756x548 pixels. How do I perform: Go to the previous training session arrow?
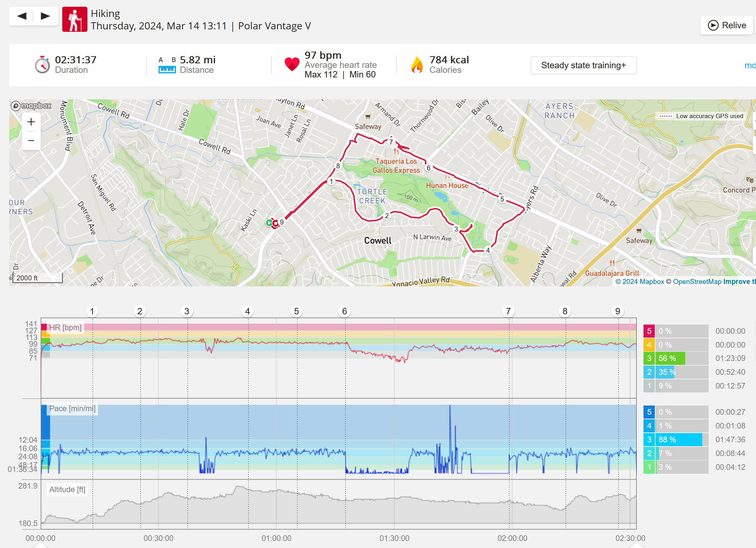pos(22,16)
